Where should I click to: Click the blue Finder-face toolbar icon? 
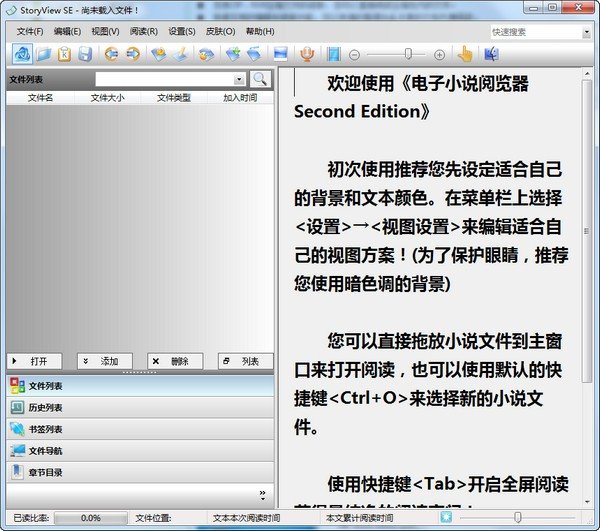(491, 54)
